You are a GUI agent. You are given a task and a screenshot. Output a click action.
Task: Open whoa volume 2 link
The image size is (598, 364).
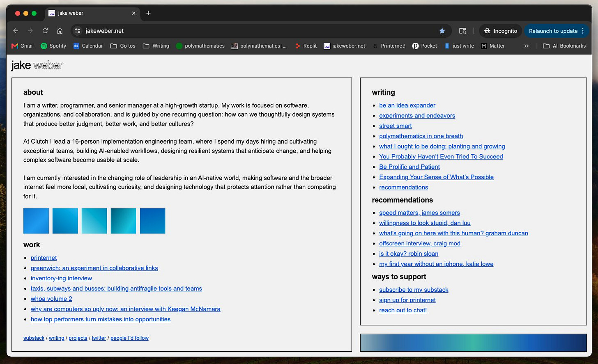[x=51, y=299]
